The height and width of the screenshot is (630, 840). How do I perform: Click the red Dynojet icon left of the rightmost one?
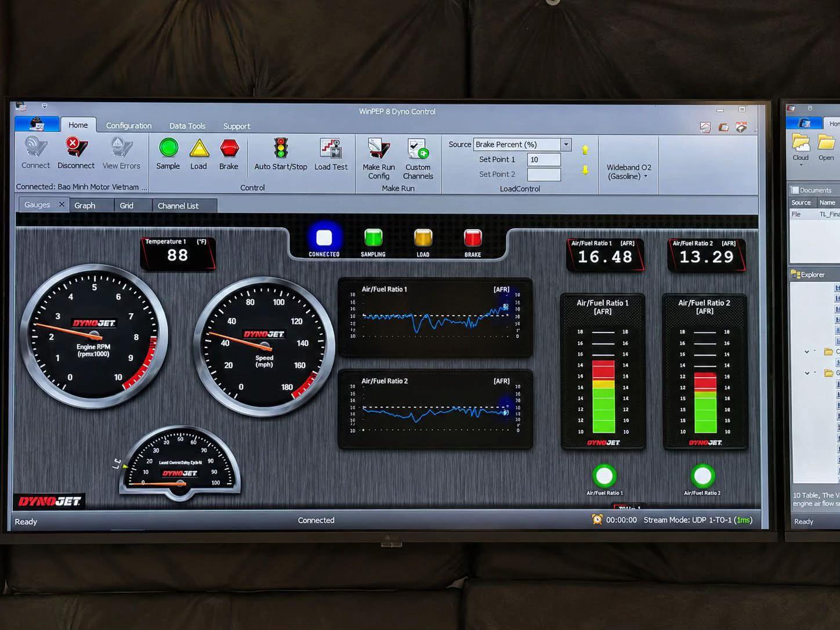[723, 127]
